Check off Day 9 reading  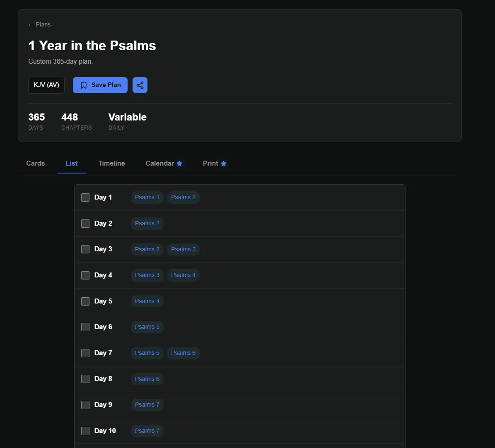coord(85,405)
